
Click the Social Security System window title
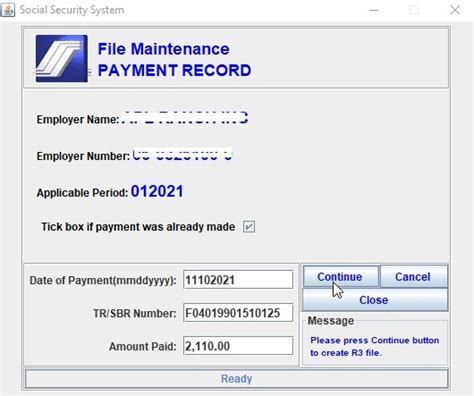(x=72, y=10)
